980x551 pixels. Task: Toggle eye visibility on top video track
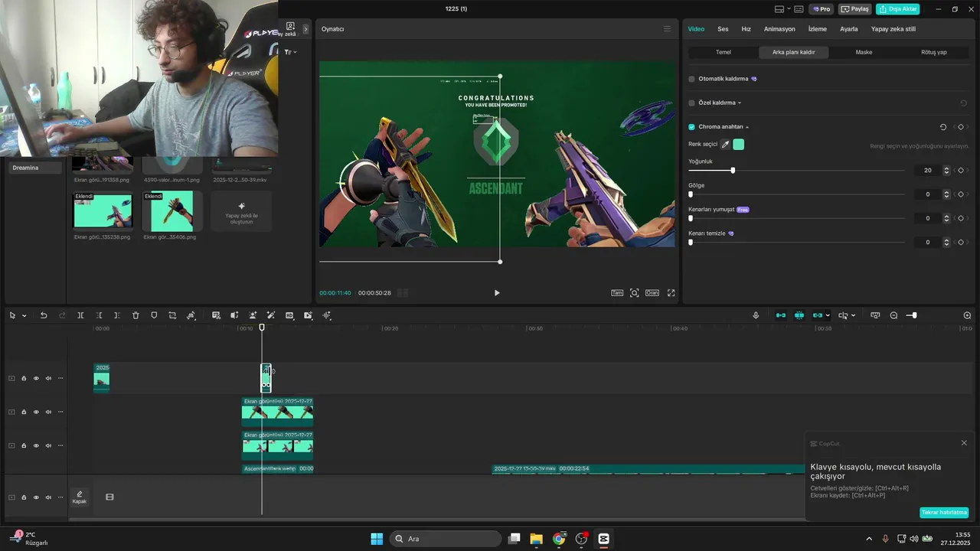point(36,378)
